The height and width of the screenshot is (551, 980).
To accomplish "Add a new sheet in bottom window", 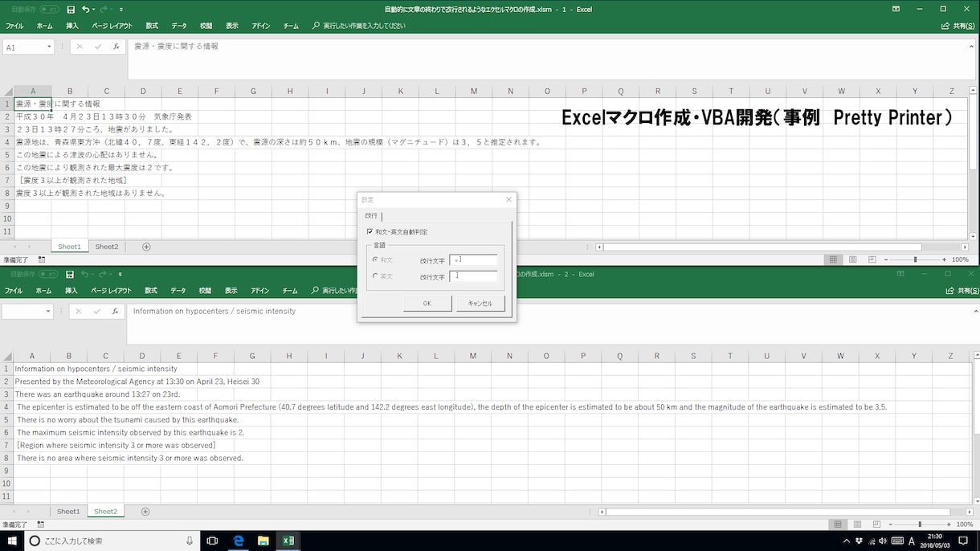I will pyautogui.click(x=145, y=512).
